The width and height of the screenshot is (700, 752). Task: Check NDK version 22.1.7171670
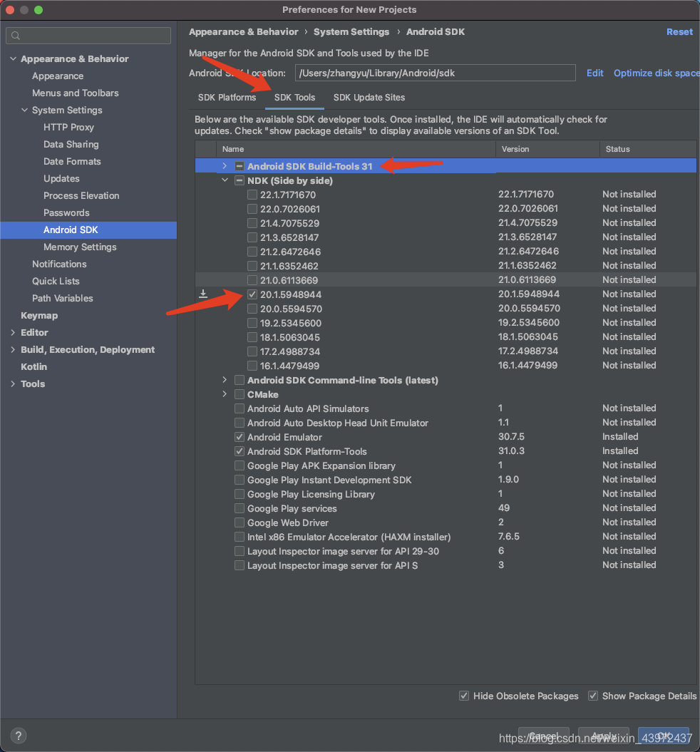click(252, 195)
